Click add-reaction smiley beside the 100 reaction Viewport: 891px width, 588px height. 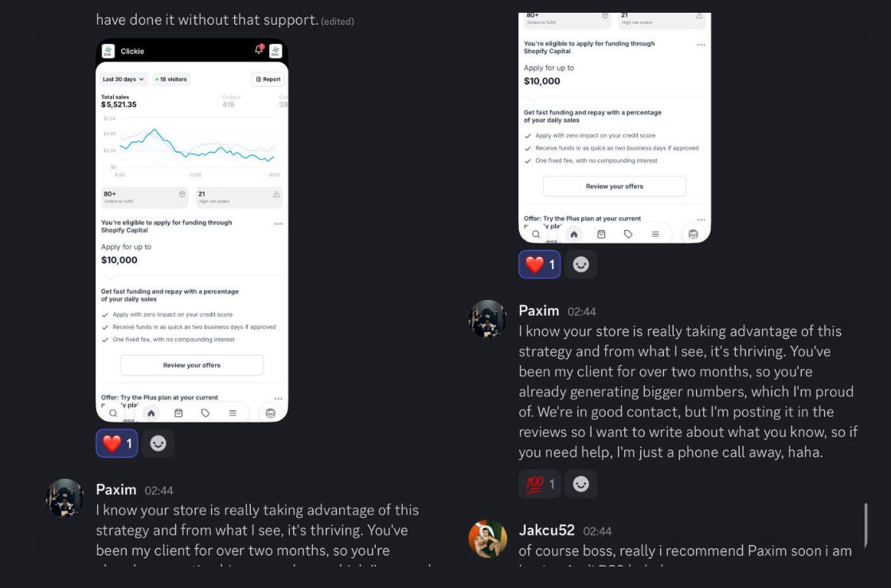tap(581, 484)
